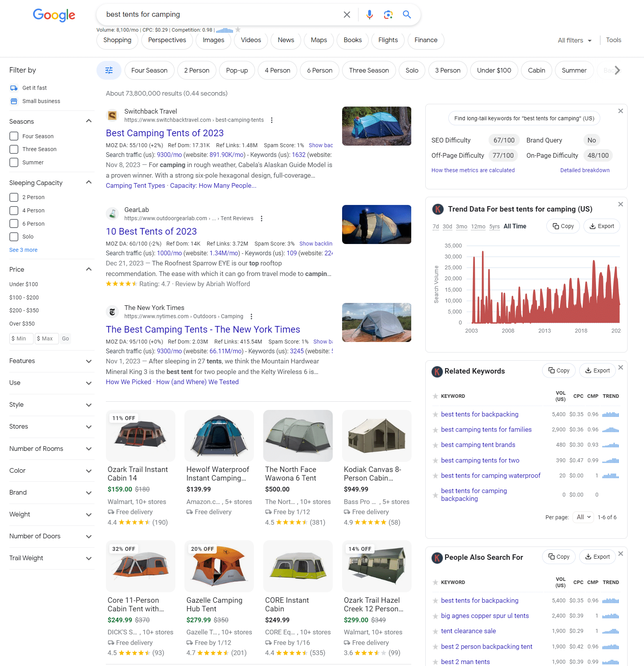Choose the Under $100 price option
This screenshot has width=644, height=666.
tap(24, 284)
